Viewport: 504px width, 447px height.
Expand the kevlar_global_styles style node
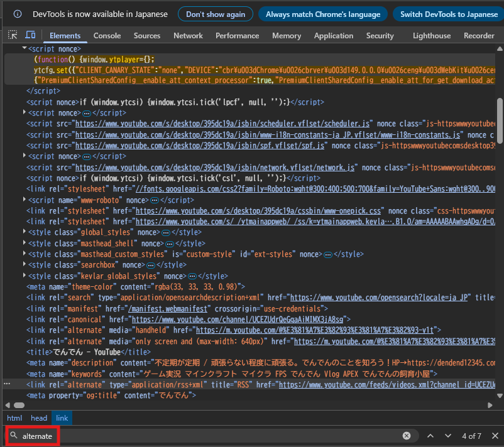click(x=25, y=275)
